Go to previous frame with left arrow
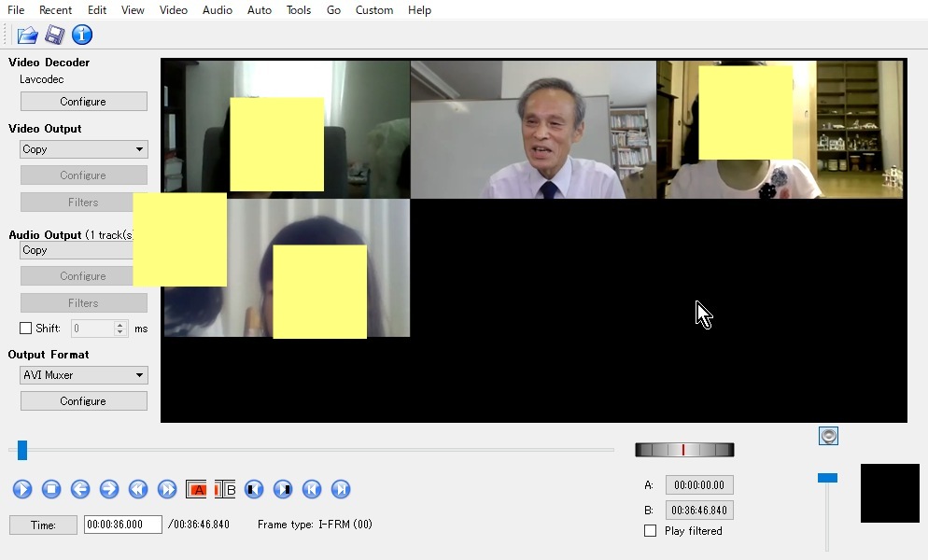 pyautogui.click(x=80, y=489)
